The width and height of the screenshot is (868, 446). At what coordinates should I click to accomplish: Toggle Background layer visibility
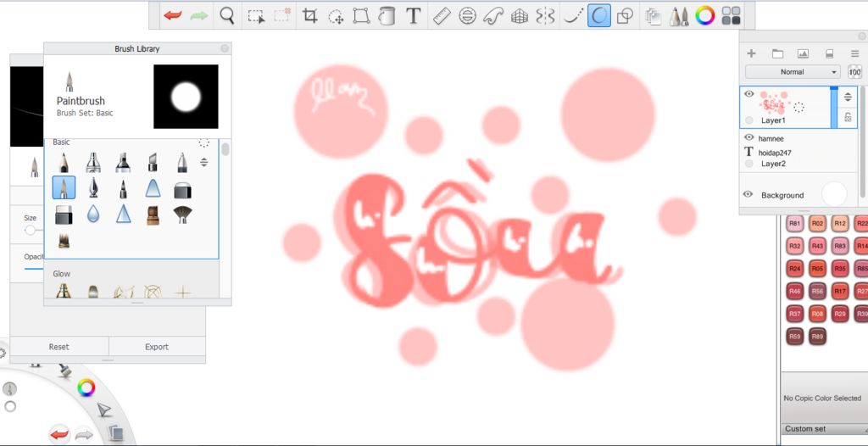(x=748, y=194)
